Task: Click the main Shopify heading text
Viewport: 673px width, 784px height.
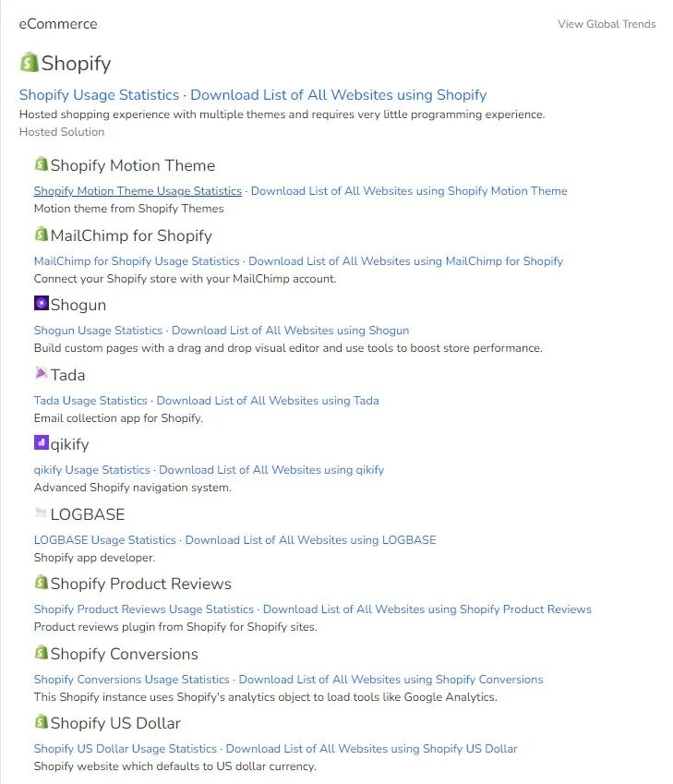Action: (x=76, y=64)
